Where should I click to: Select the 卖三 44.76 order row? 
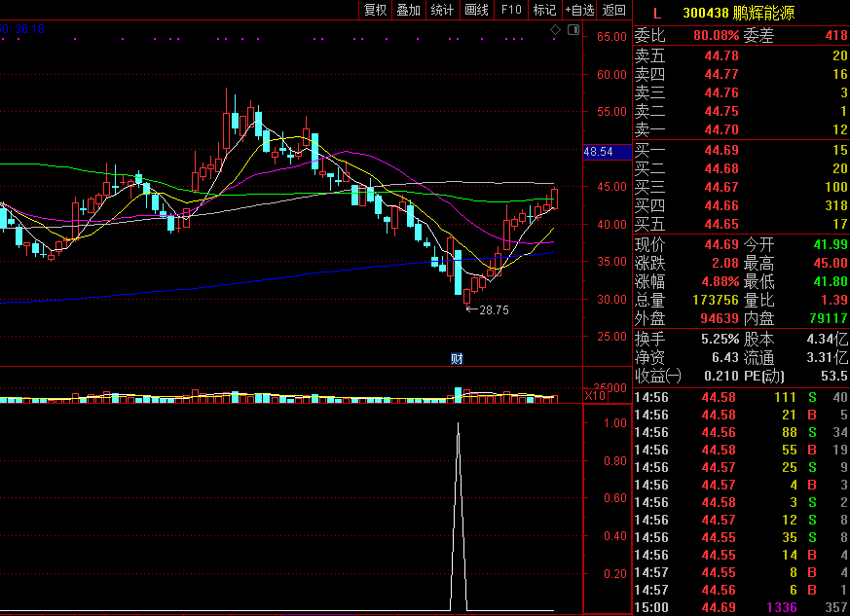point(741,92)
